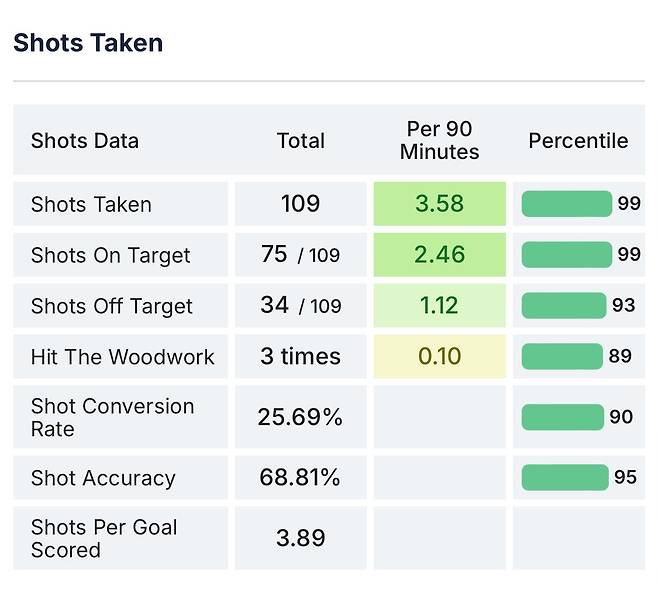Screen dimensions: 658x593
Task: Click the Total column header
Action: click(x=301, y=141)
